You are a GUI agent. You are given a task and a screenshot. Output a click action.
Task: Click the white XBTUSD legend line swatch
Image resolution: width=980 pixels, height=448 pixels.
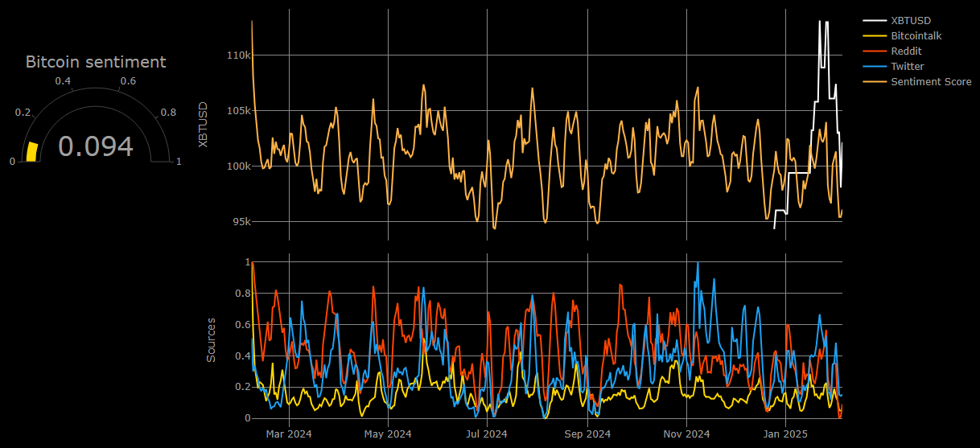coord(875,20)
